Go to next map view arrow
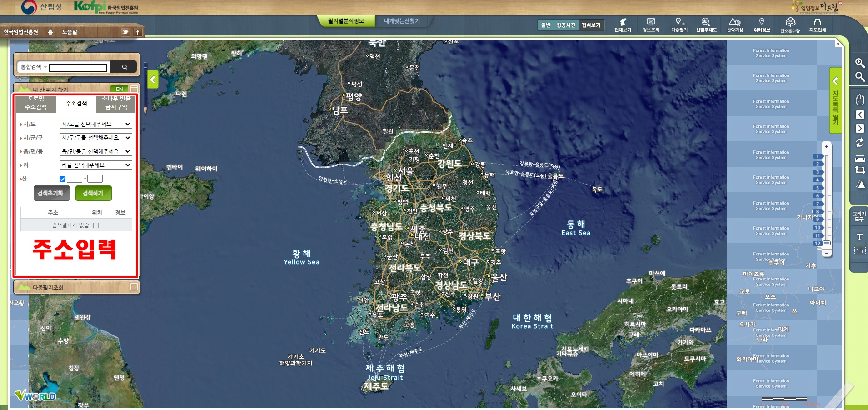Image resolution: width=868 pixels, height=410 pixels. pos(860,129)
